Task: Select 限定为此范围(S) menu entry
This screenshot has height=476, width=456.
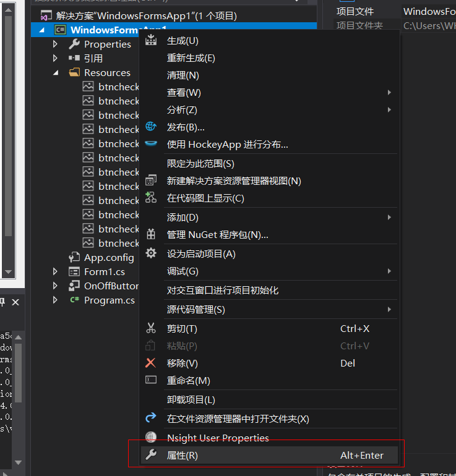Action: pyautogui.click(x=270, y=164)
